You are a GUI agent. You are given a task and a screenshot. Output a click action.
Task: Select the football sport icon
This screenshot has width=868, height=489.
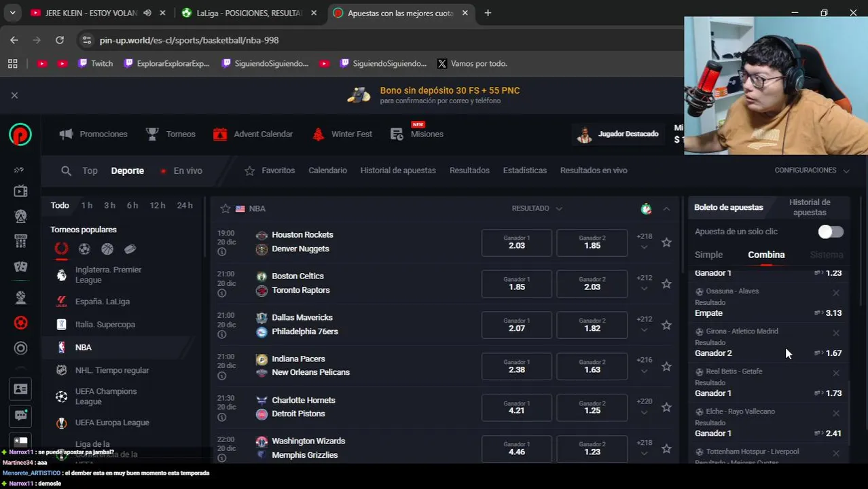tap(84, 249)
